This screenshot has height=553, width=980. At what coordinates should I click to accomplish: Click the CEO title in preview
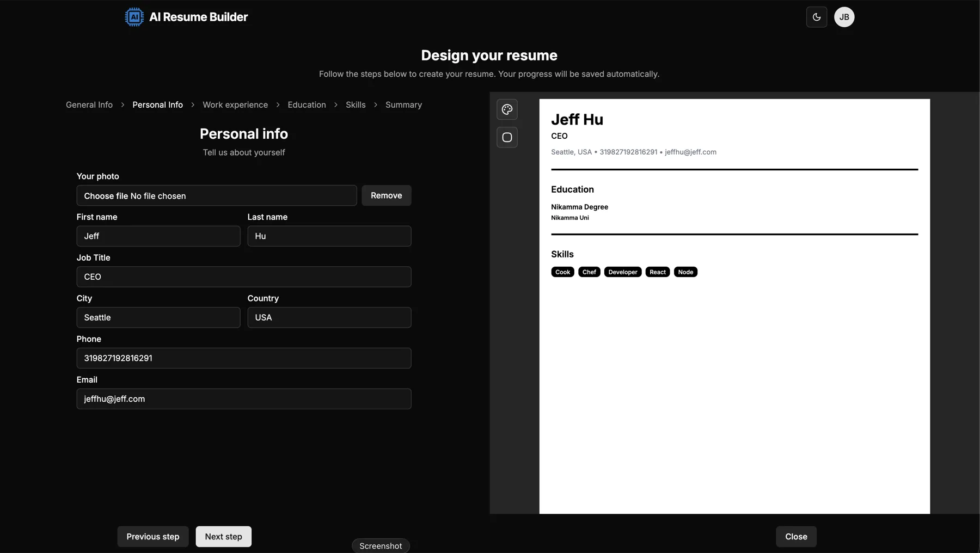coord(559,136)
